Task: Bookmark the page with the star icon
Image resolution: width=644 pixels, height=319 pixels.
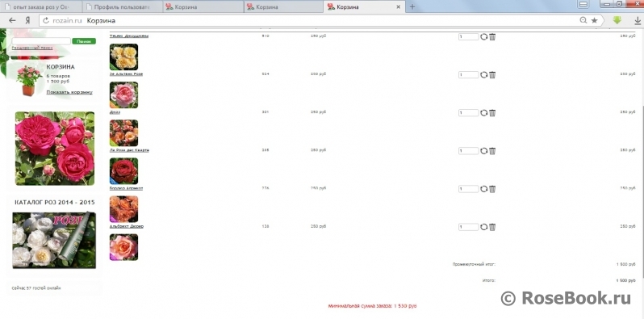Action: [594, 20]
